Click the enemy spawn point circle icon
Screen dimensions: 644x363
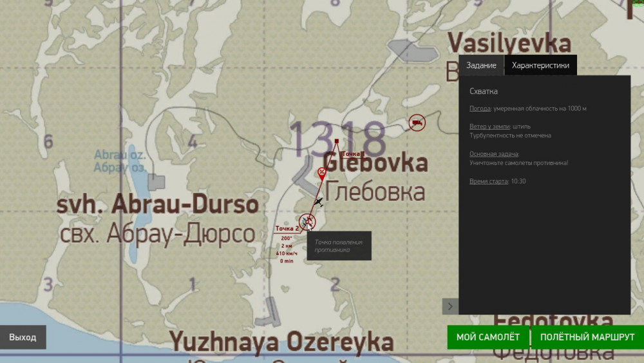click(307, 222)
